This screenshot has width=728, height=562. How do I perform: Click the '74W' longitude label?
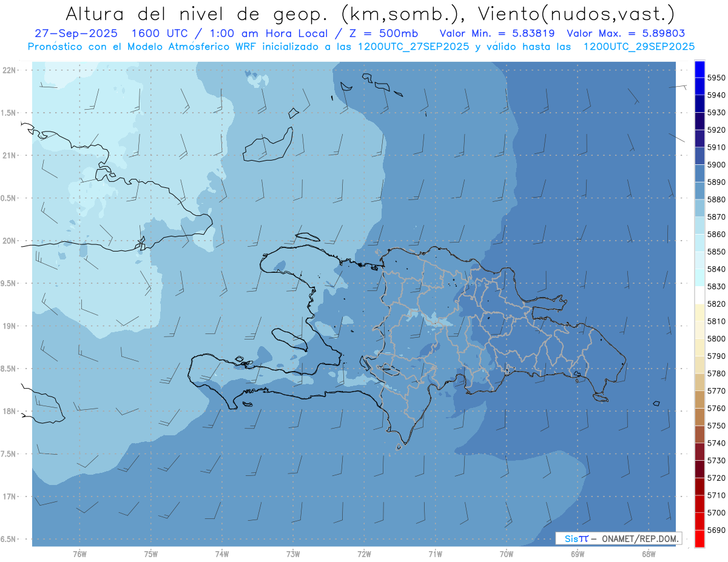click(x=222, y=554)
